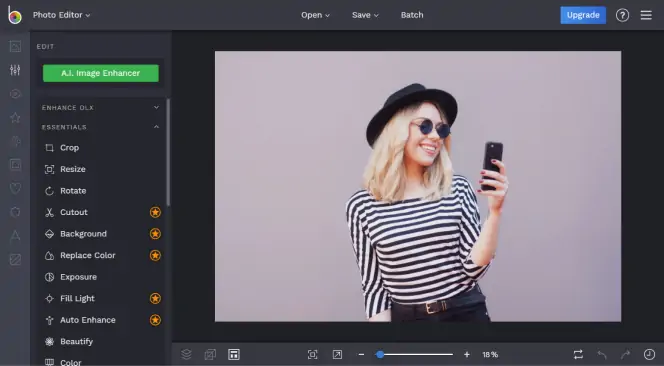
Task: Open the Graphics sidebar icon
Action: (15, 212)
